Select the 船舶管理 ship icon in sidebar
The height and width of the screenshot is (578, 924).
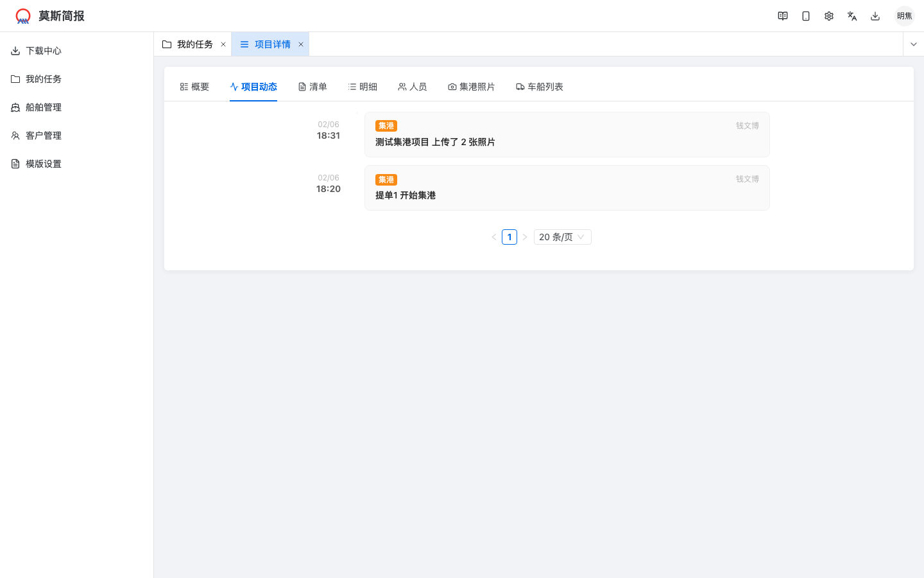click(x=15, y=107)
